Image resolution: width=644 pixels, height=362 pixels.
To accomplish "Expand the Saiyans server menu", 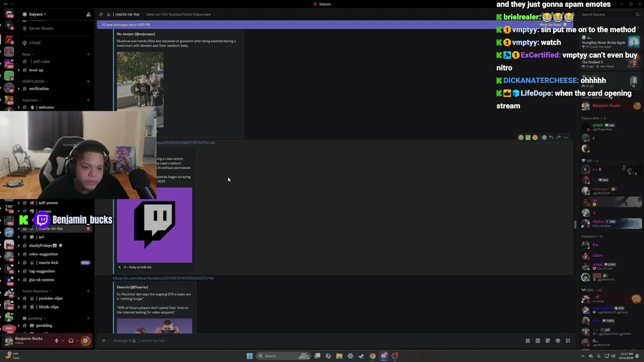I will tap(37, 15).
